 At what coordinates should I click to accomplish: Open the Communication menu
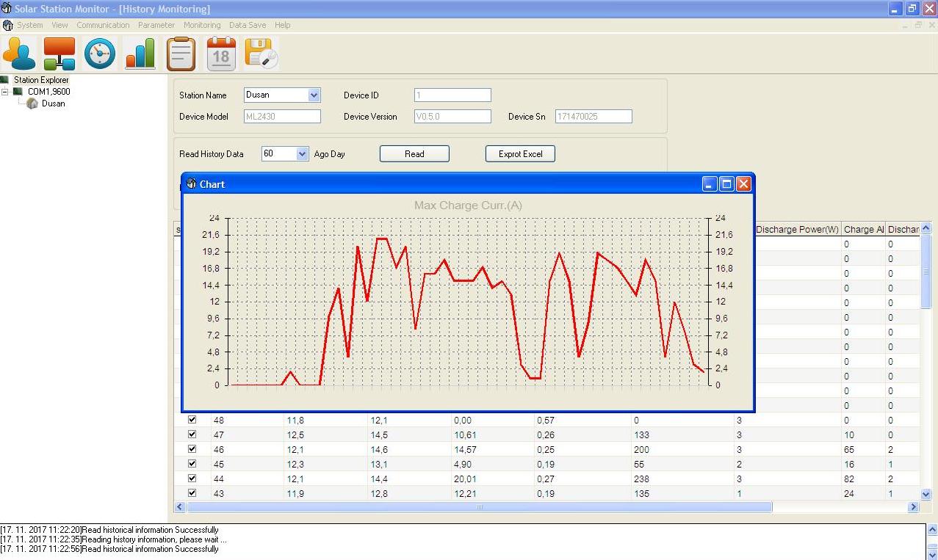click(x=103, y=25)
